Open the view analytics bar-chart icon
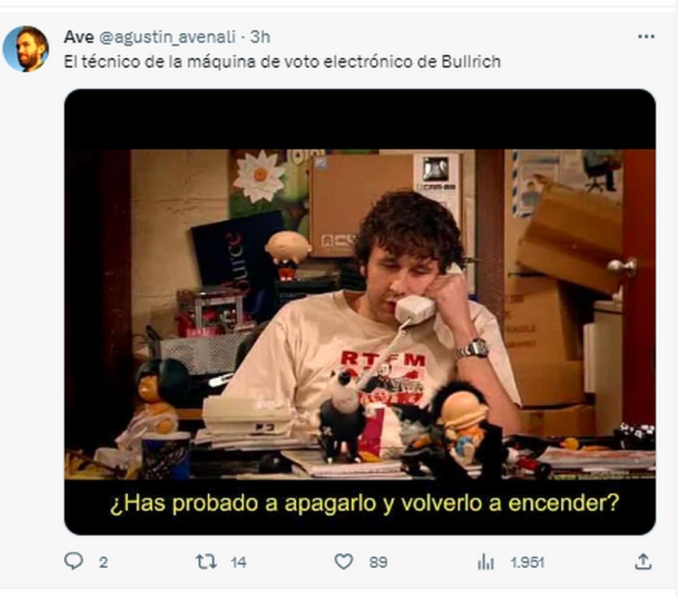The width and height of the screenshot is (700, 598). (x=485, y=562)
